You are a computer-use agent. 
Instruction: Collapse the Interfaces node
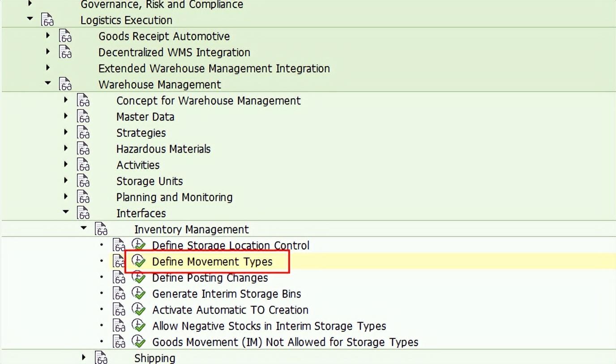(x=66, y=212)
